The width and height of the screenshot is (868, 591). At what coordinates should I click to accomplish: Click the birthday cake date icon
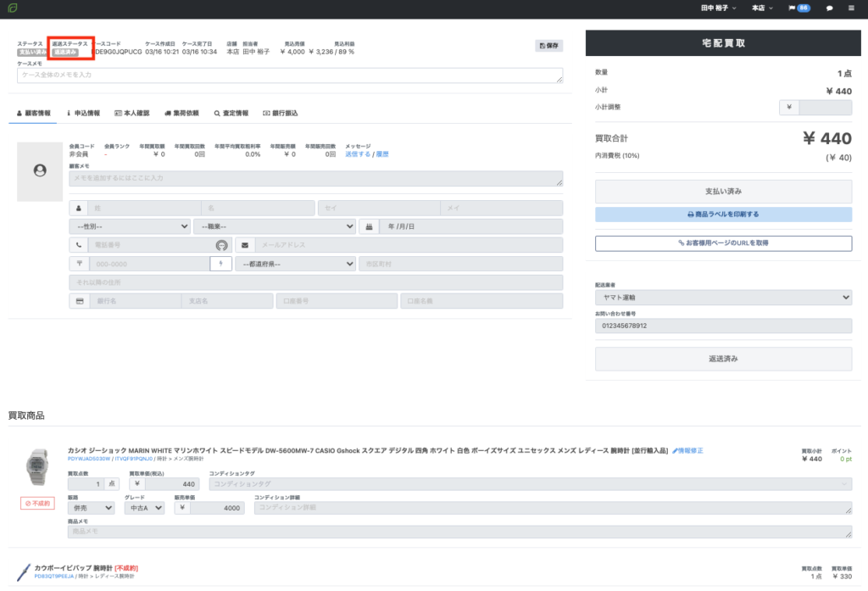(x=369, y=226)
